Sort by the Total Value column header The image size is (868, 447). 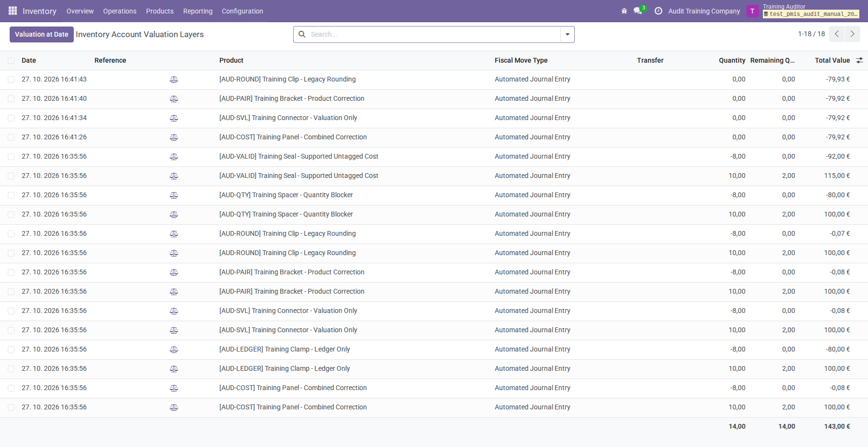832,60
